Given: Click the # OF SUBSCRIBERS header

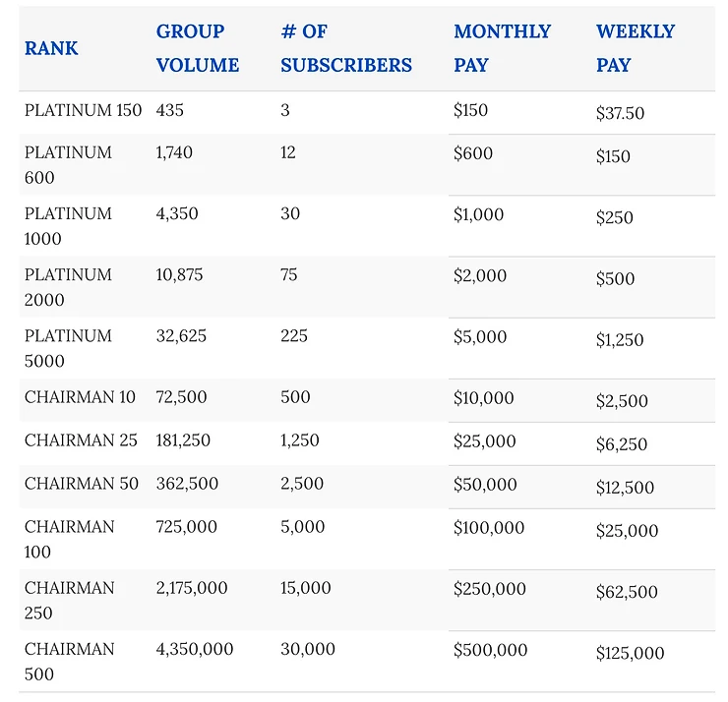Looking at the screenshot, I should pyautogui.click(x=346, y=48).
